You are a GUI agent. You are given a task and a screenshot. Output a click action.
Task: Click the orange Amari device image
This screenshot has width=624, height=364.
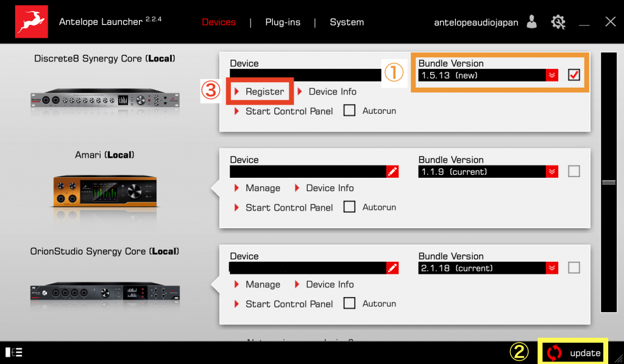click(x=105, y=191)
